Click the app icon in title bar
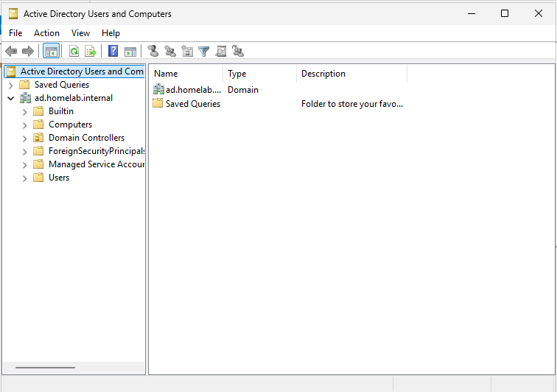 (x=13, y=14)
